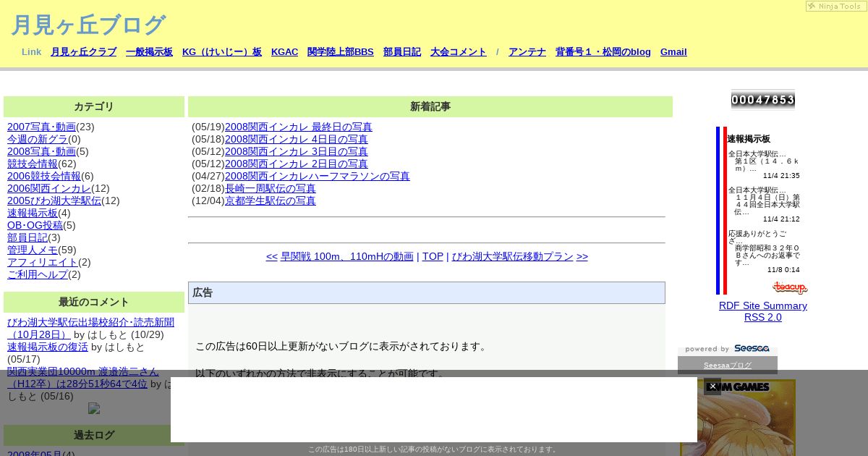Open 早関戦 100m、110mHの動画 link
This screenshot has height=456, width=868.
click(347, 256)
